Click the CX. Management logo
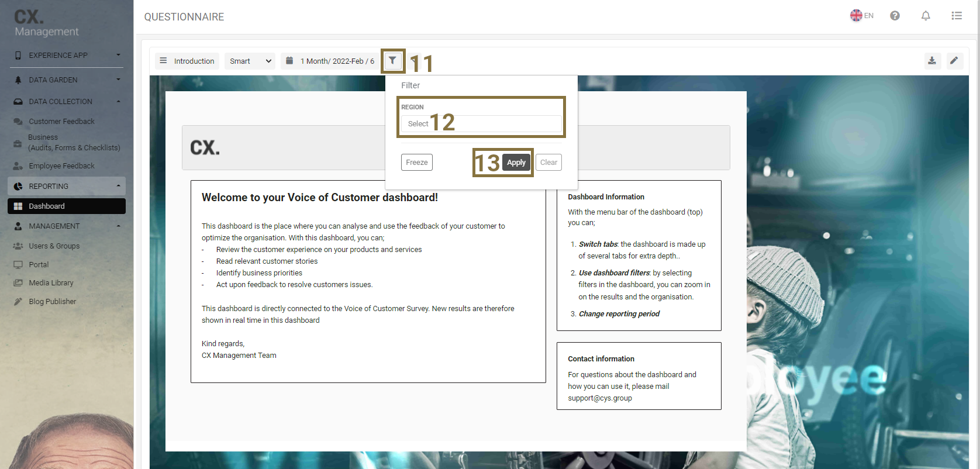The image size is (980, 469). tap(47, 23)
